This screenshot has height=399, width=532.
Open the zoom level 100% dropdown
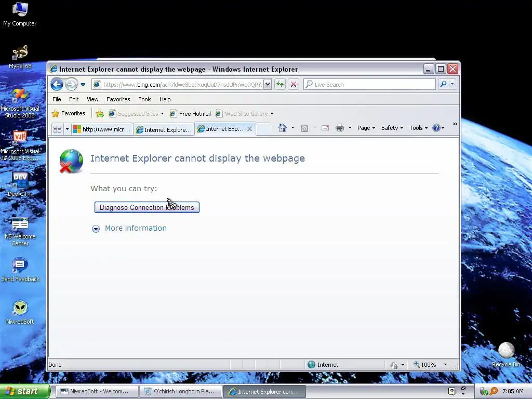tap(445, 365)
